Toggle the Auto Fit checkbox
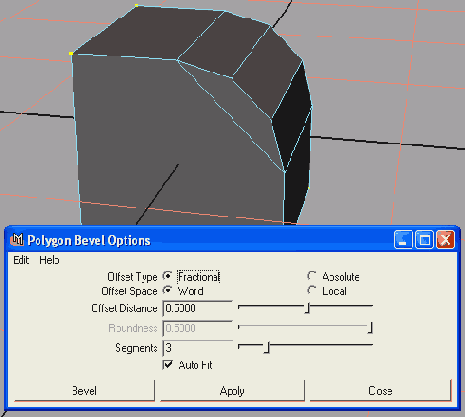The width and height of the screenshot is (465, 417). (x=168, y=365)
